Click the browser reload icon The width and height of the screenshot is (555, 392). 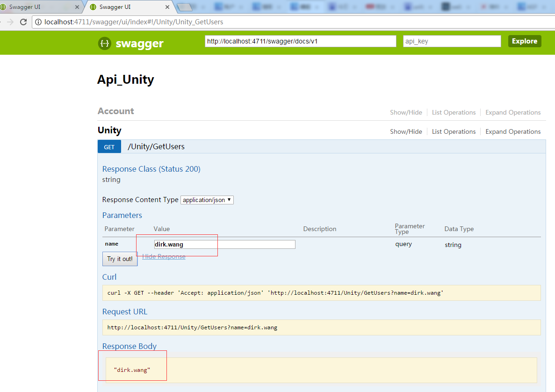point(23,22)
